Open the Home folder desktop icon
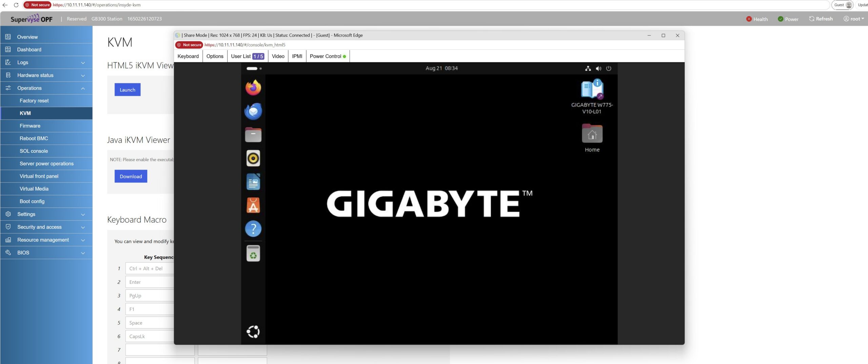Screen dimensions: 868x364 pyautogui.click(x=592, y=138)
